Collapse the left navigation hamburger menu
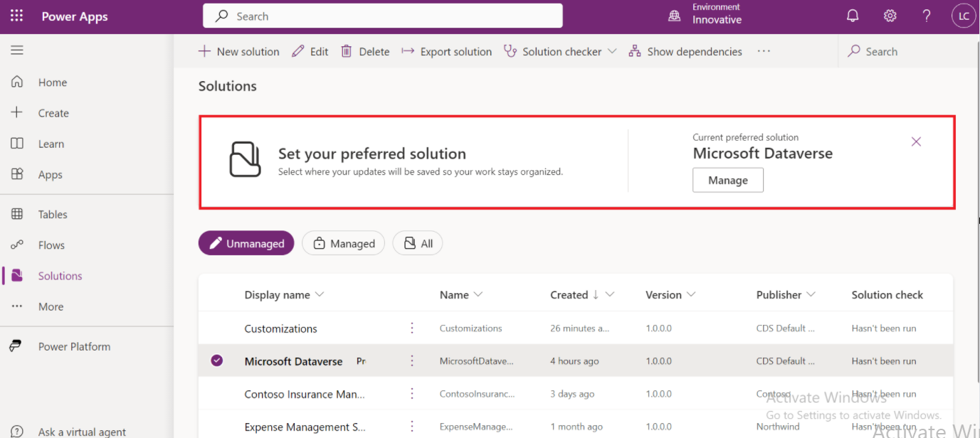 [17, 50]
